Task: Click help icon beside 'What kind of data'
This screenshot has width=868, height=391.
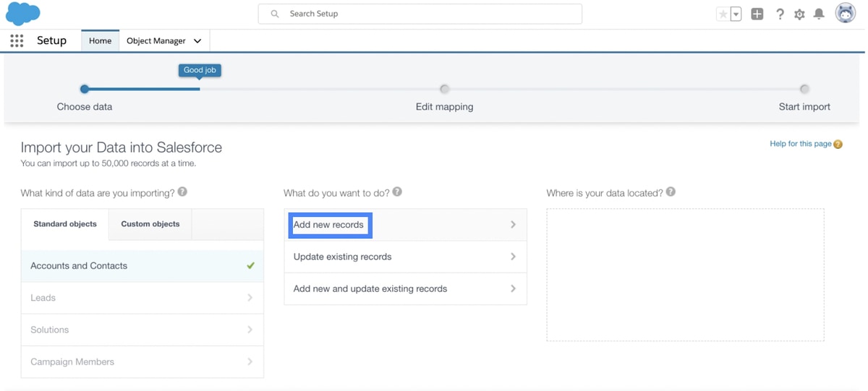Action: tap(182, 192)
